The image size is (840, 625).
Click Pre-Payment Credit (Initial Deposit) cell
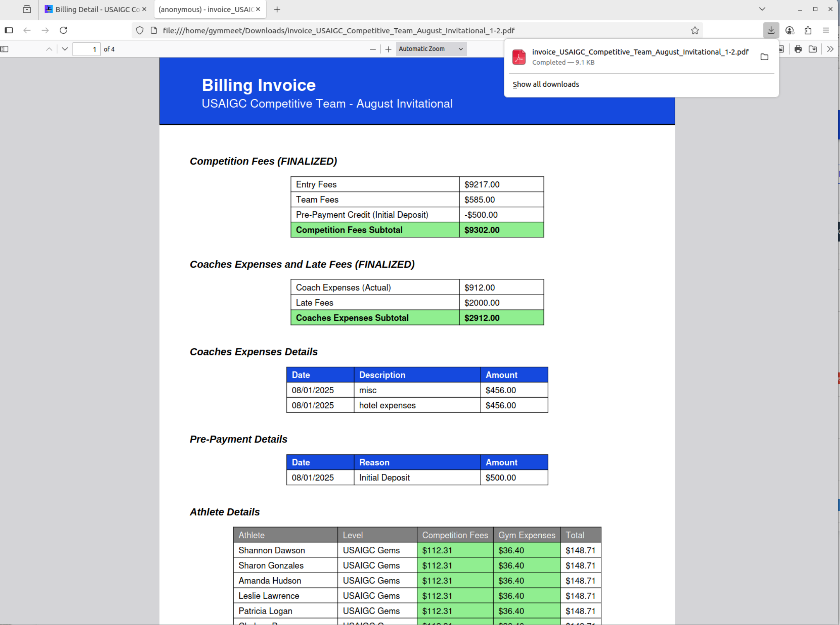(375, 215)
